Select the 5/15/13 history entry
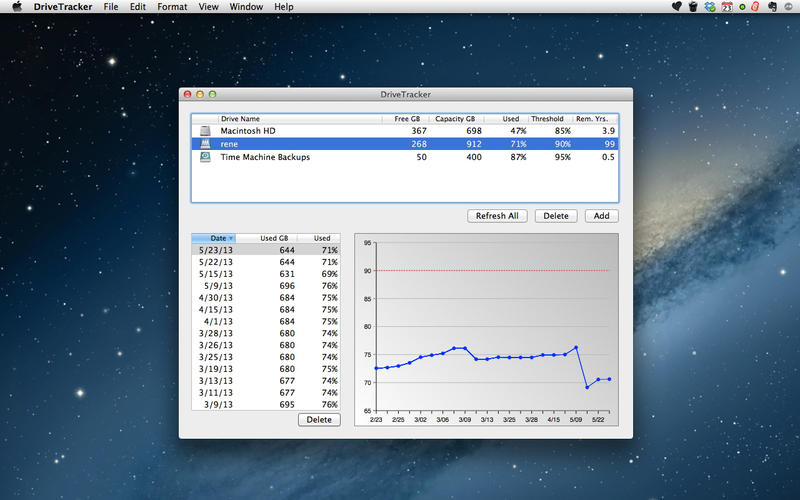The height and width of the screenshot is (500, 800). (266, 274)
